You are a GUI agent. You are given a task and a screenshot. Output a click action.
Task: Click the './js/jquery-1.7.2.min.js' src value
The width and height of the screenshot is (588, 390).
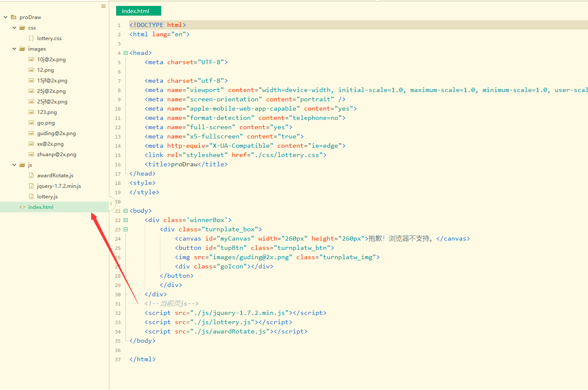point(239,313)
